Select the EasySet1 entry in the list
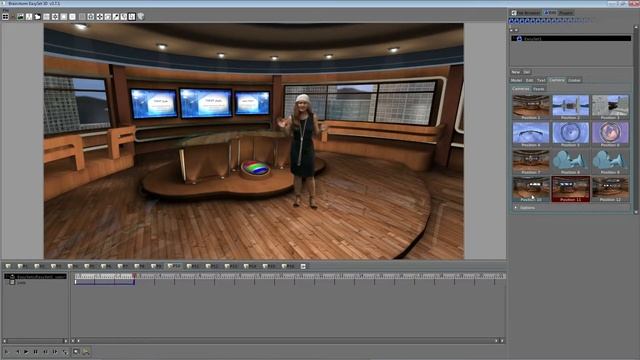The image size is (640, 360). point(571,38)
